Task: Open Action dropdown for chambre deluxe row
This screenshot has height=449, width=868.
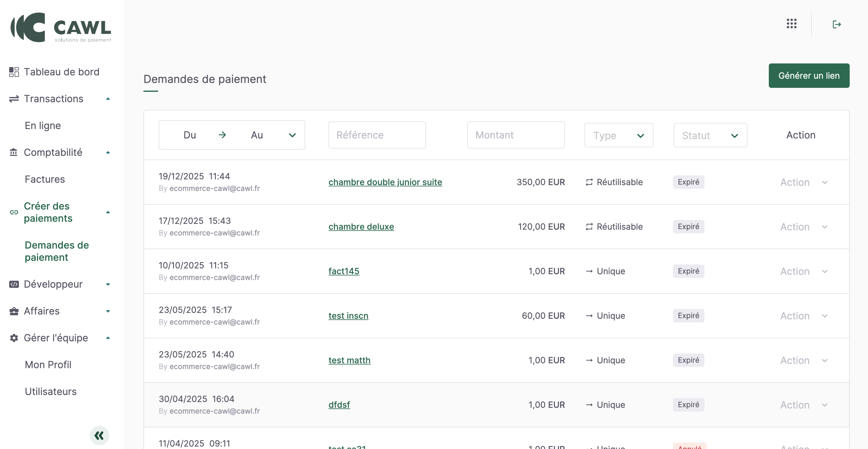Action: tap(804, 227)
